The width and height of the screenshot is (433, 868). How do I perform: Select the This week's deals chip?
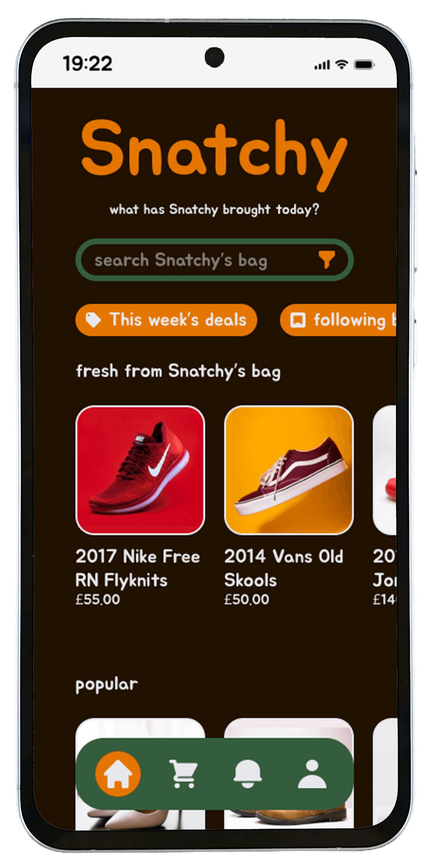(x=166, y=320)
